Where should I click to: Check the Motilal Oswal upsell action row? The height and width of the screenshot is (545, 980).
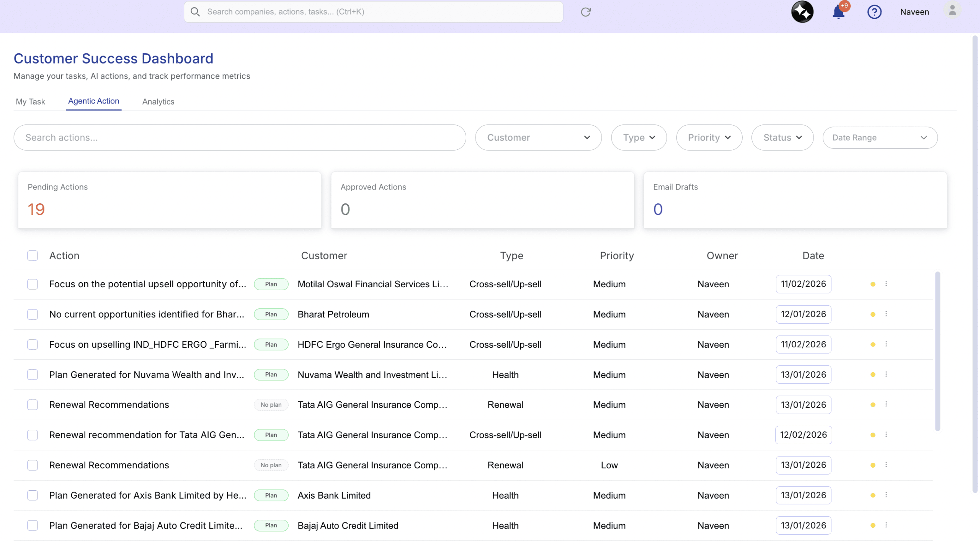[x=33, y=284]
